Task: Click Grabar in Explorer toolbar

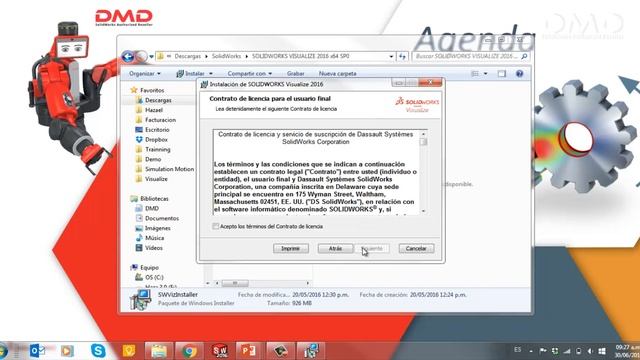Action: point(296,73)
